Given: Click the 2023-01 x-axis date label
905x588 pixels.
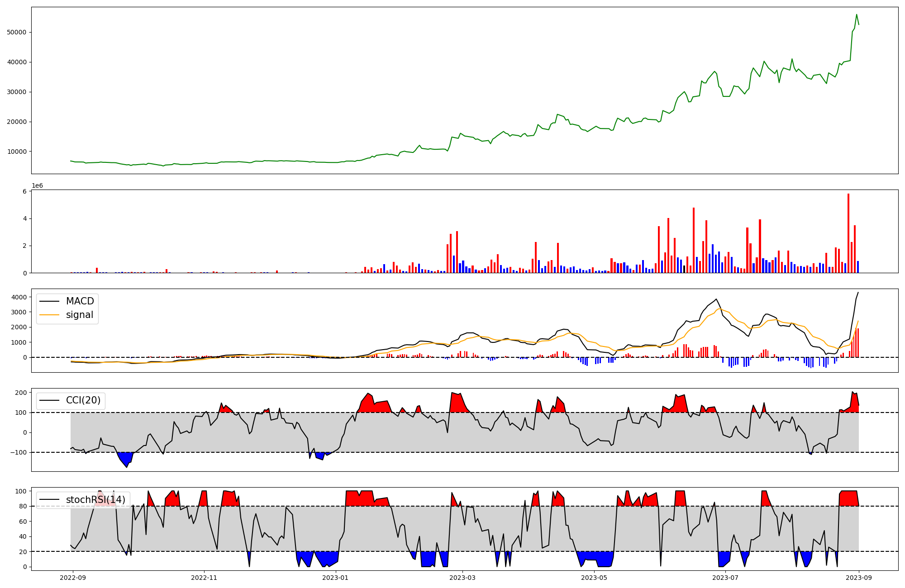Looking at the screenshot, I should point(335,578).
